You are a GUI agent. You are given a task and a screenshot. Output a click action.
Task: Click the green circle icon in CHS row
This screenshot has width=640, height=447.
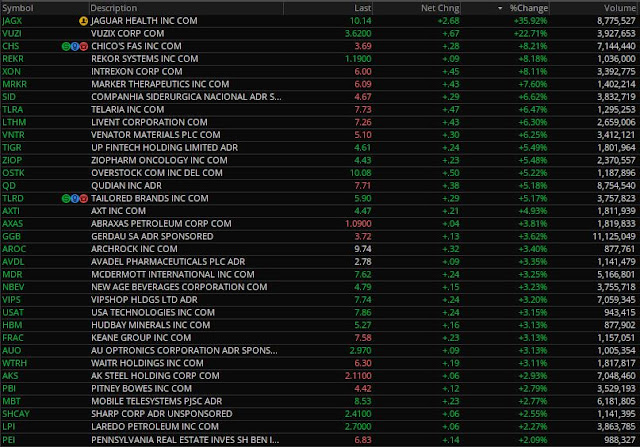coord(66,47)
